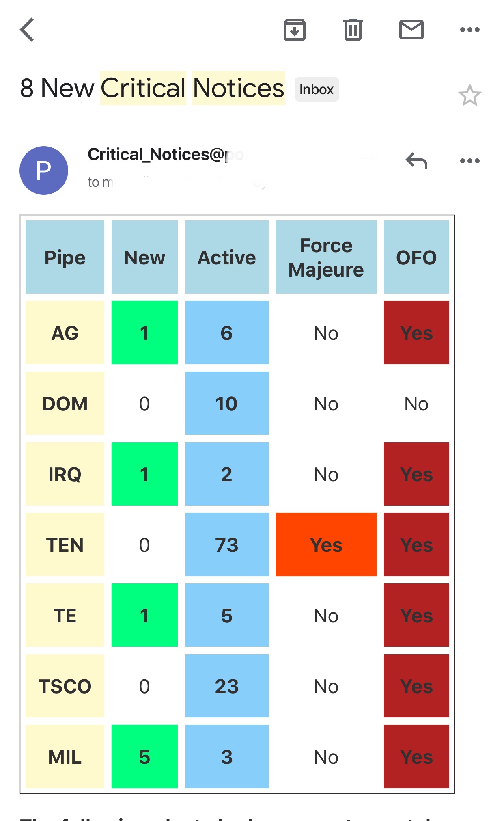The width and height of the screenshot is (504, 821).
Task: Open sender message more options dots
Action: point(470,161)
